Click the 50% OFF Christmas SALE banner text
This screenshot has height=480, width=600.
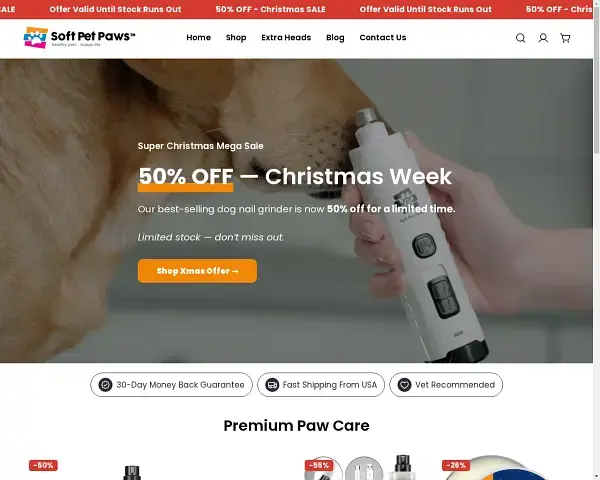coord(271,9)
